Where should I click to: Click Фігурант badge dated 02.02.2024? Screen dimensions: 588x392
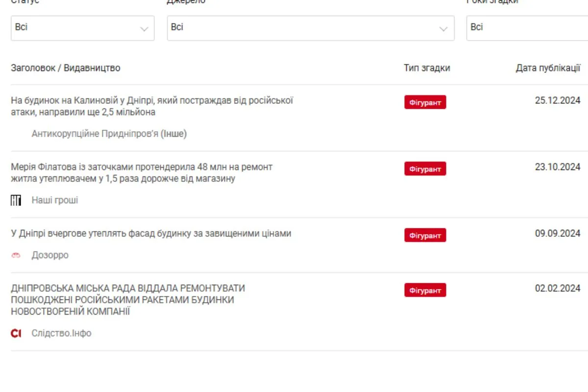[x=425, y=291]
